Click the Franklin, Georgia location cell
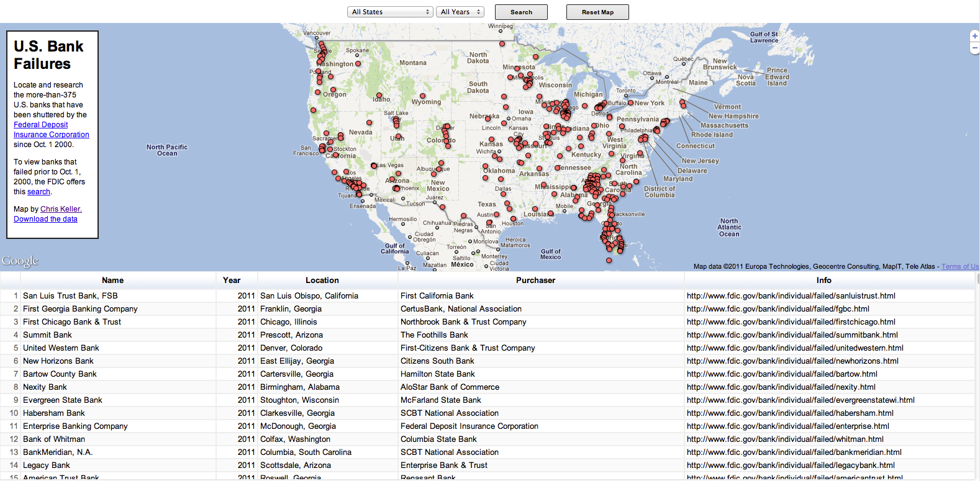This screenshot has width=980, height=481. (291, 309)
